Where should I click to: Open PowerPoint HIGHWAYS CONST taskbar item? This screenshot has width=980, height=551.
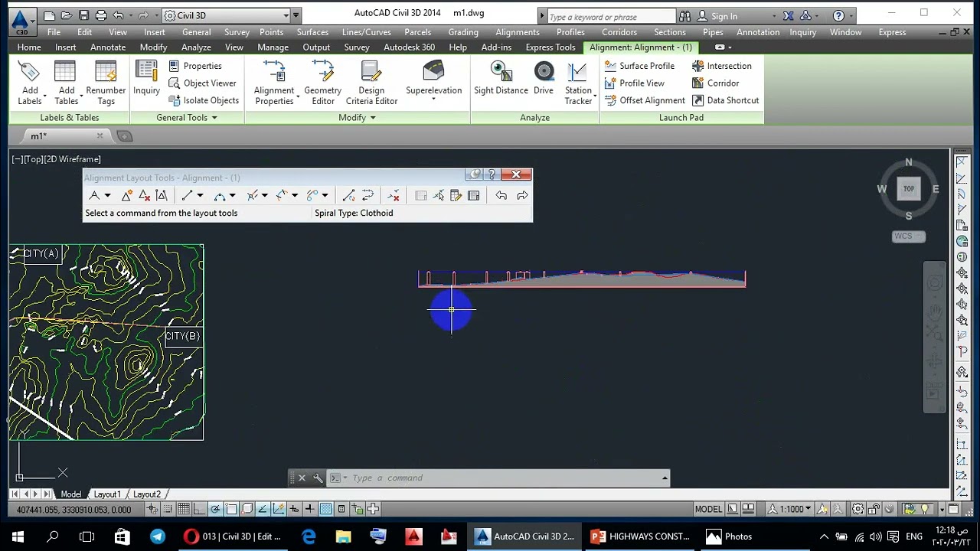click(x=641, y=536)
